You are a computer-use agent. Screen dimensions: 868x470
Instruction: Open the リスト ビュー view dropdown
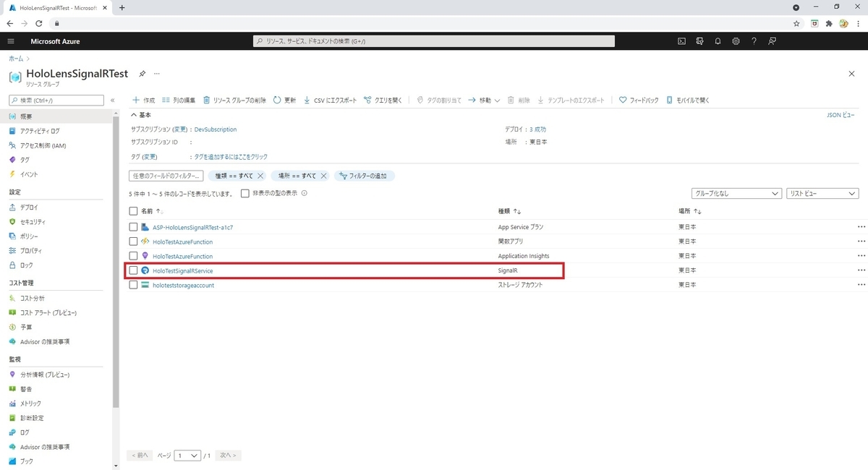click(x=822, y=194)
